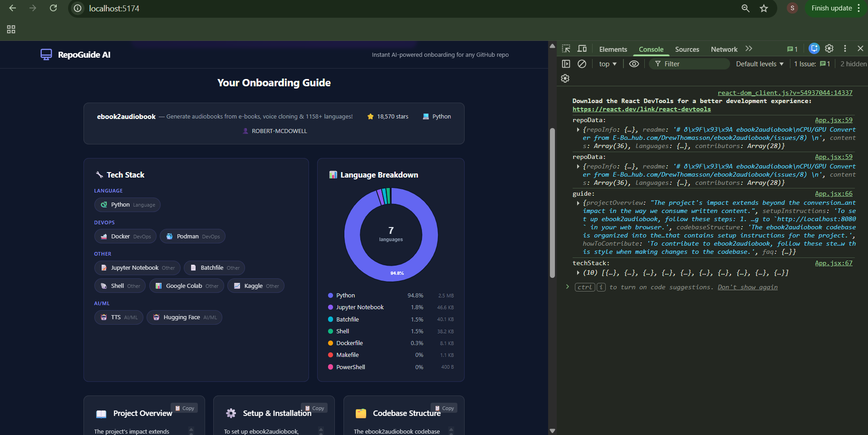
Task: Click the DevTools issues counter badge
Action: tap(792, 49)
